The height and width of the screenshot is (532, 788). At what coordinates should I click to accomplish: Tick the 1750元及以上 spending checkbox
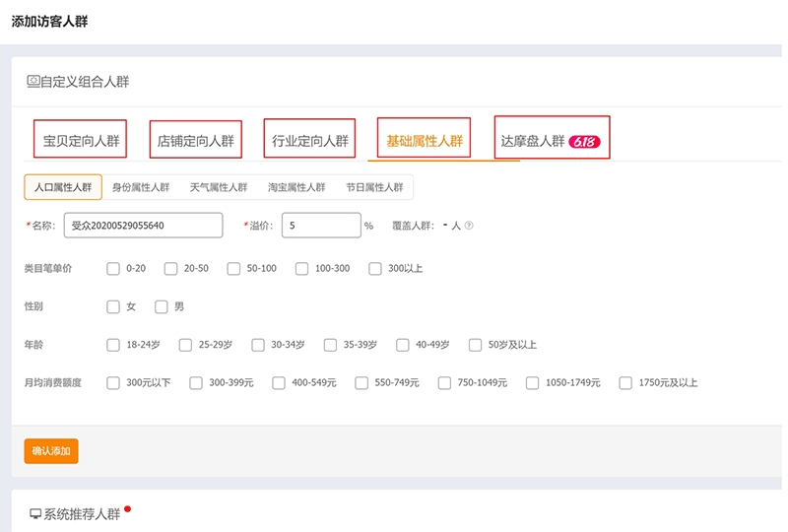[x=625, y=382]
